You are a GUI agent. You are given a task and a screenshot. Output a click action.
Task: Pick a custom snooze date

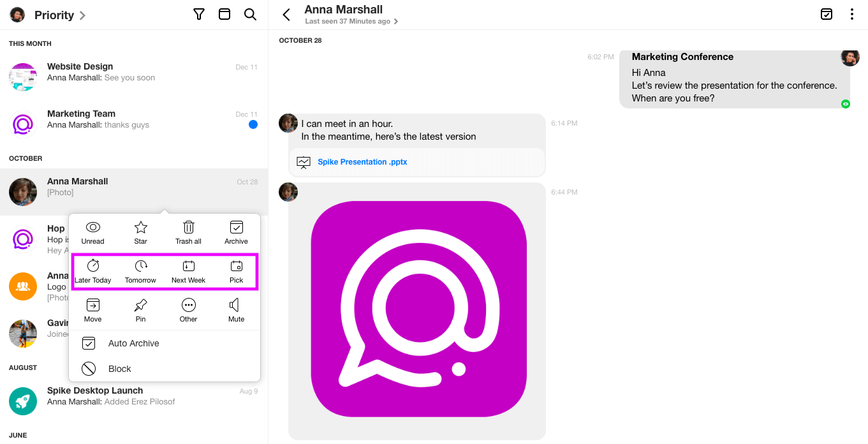click(x=236, y=272)
